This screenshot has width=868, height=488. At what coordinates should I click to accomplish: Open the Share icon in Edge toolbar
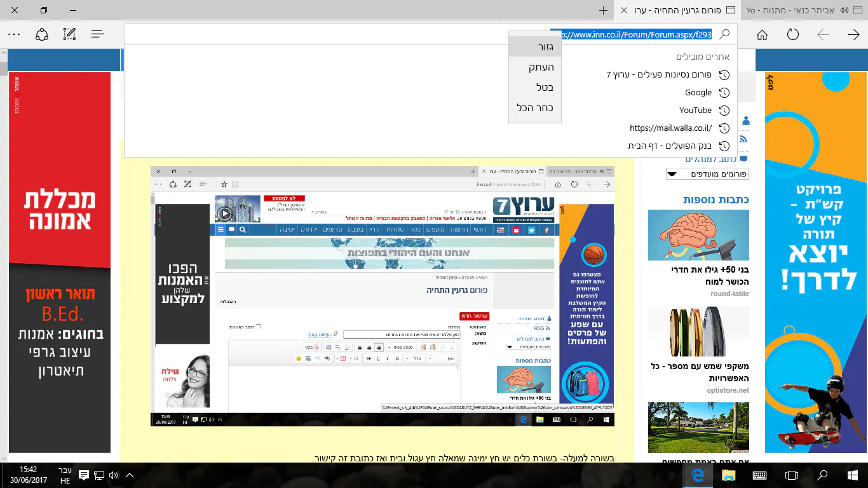(42, 34)
